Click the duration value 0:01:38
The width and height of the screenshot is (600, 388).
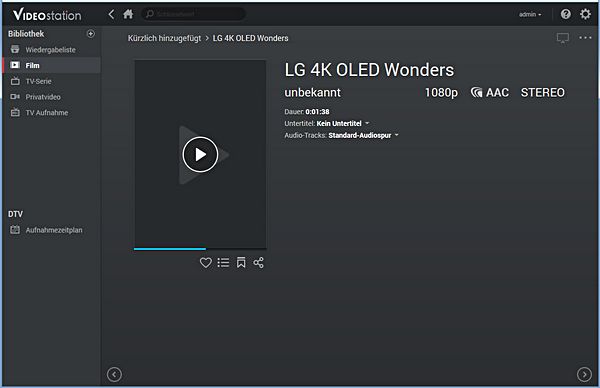[317, 112]
